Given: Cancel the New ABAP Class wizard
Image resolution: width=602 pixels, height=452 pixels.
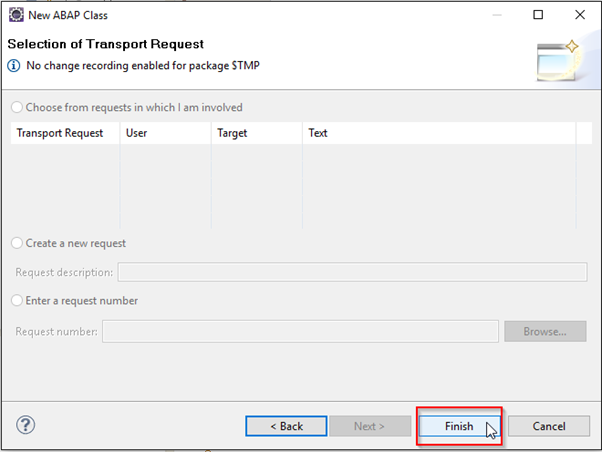Looking at the screenshot, I should click(x=549, y=426).
